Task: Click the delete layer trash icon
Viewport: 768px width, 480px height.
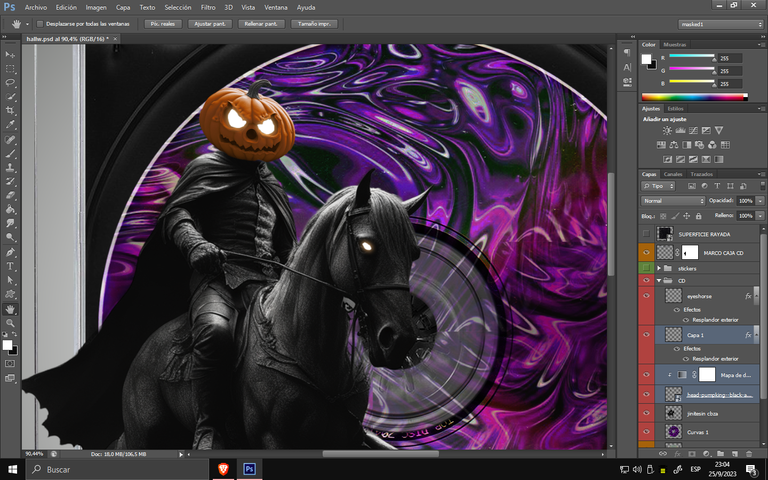Action: click(748, 454)
